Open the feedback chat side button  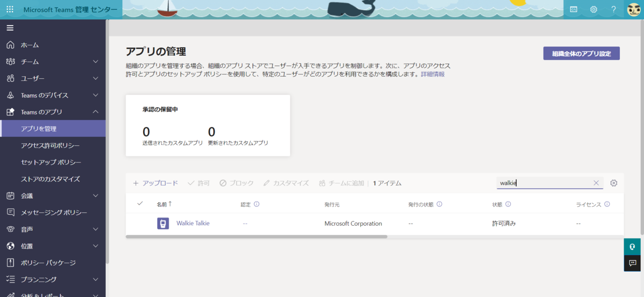(633, 263)
